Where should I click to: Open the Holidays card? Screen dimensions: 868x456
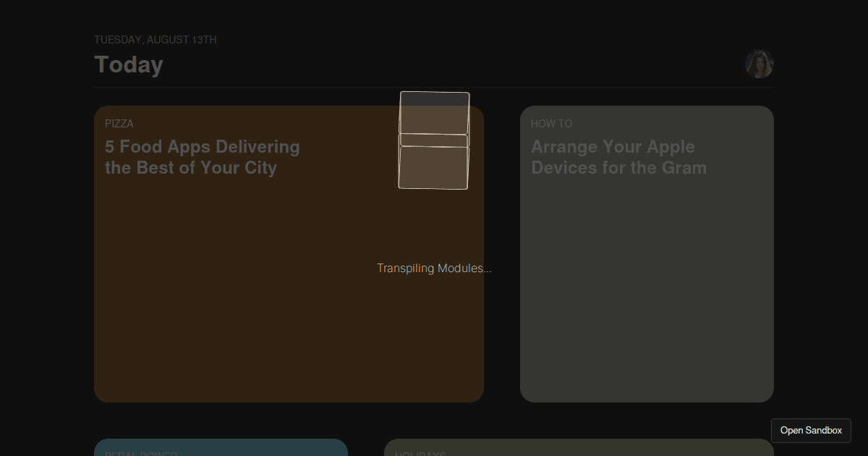pyautogui.click(x=579, y=448)
